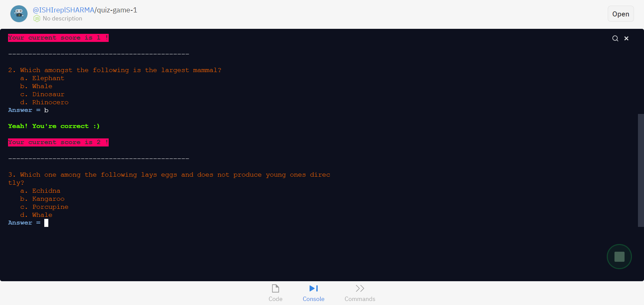
Task: Place cursor in the Answer input prompt
Action: [46, 223]
